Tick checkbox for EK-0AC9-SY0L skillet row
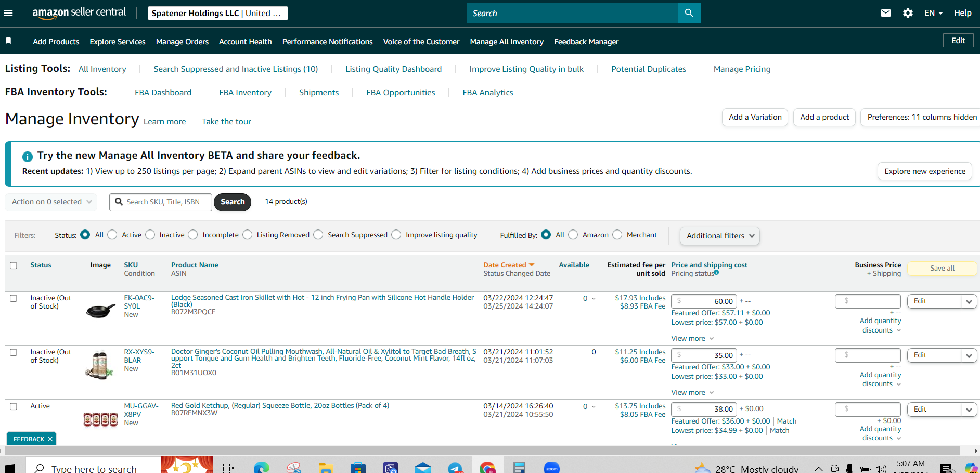This screenshot has height=473, width=980. pyautogui.click(x=14, y=298)
